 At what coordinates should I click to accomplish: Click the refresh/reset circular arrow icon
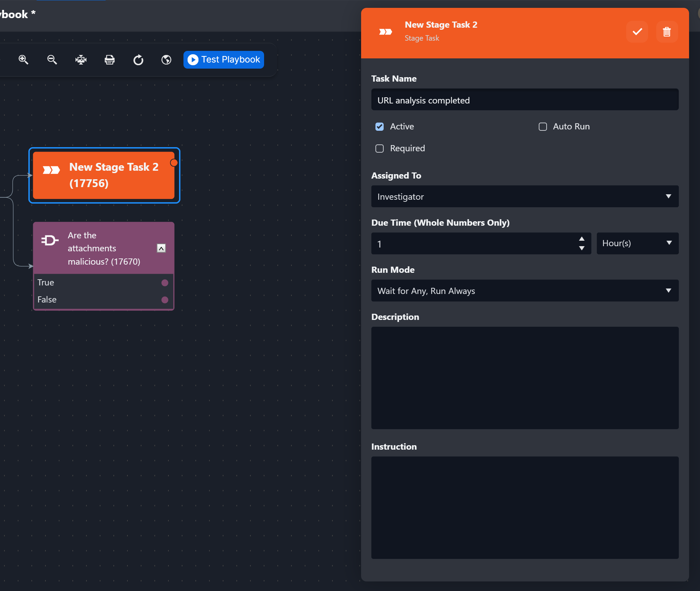[138, 60]
